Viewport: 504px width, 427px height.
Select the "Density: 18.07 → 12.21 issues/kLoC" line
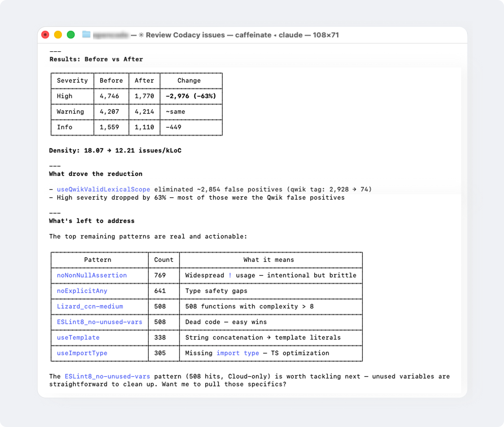(x=115, y=151)
